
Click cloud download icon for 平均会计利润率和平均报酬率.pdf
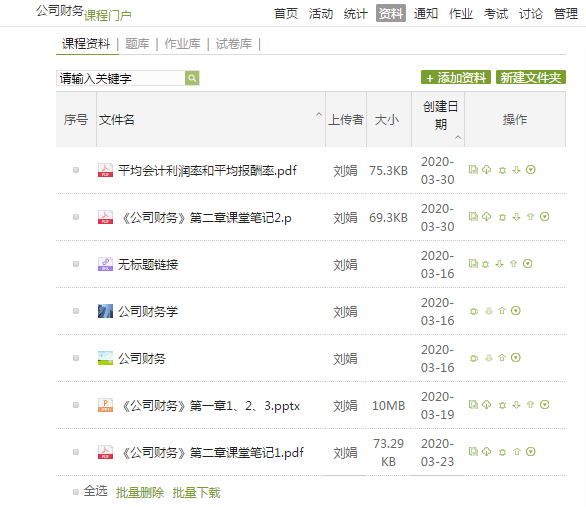486,170
